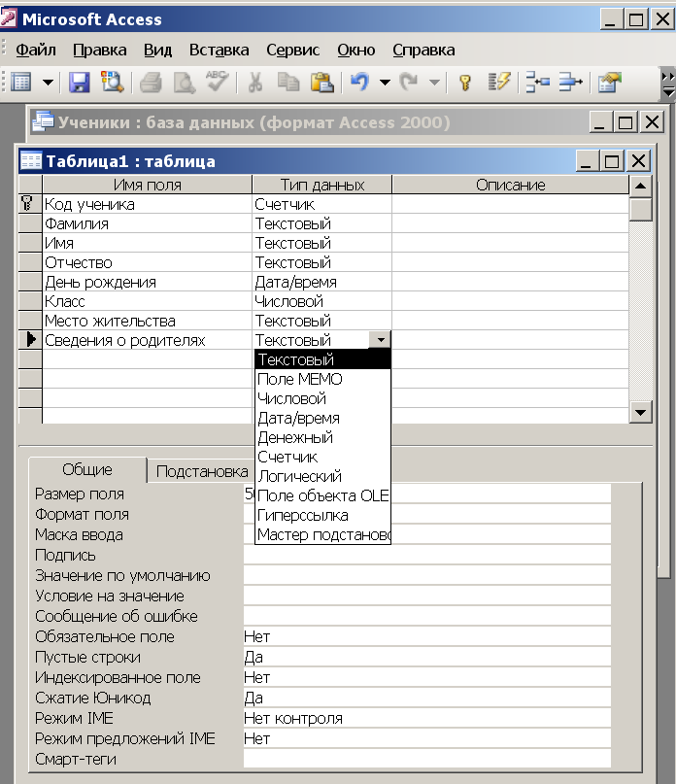Choose Счетчик in dropdown list
Viewport: 676px width, 784px height.
[322, 457]
